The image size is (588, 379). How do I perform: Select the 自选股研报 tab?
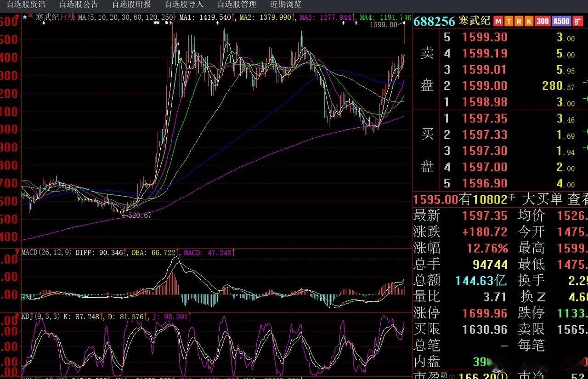[131, 5]
